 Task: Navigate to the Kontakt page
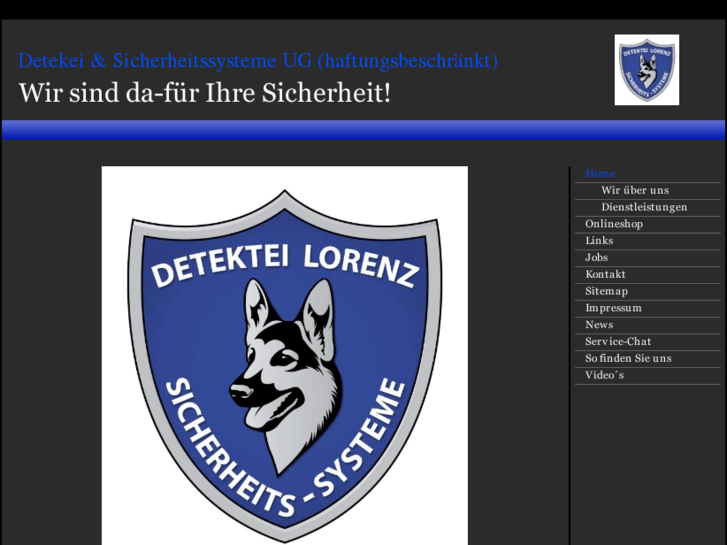605,274
